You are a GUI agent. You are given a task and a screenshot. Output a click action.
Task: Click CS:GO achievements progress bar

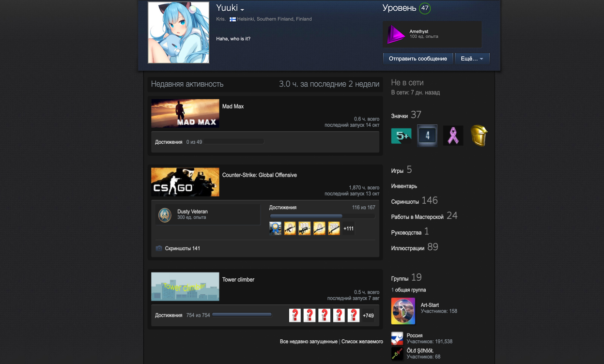pos(322,216)
